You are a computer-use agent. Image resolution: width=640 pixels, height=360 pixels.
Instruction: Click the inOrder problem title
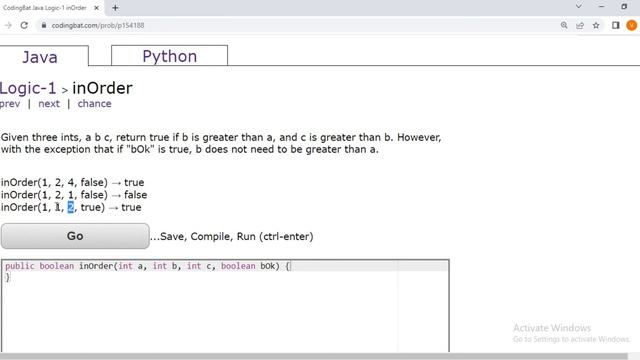click(x=102, y=88)
